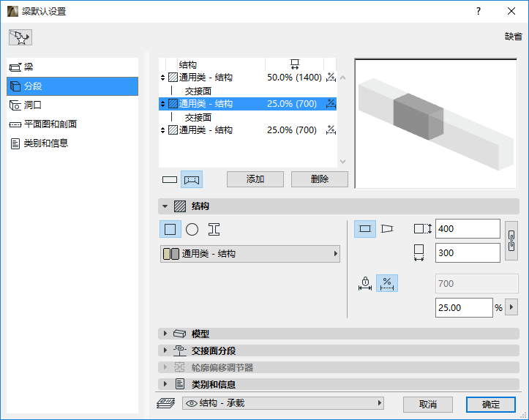Screen dimensions: 529x420
Task: Choose multi-segment beam mode
Action: tap(192, 179)
